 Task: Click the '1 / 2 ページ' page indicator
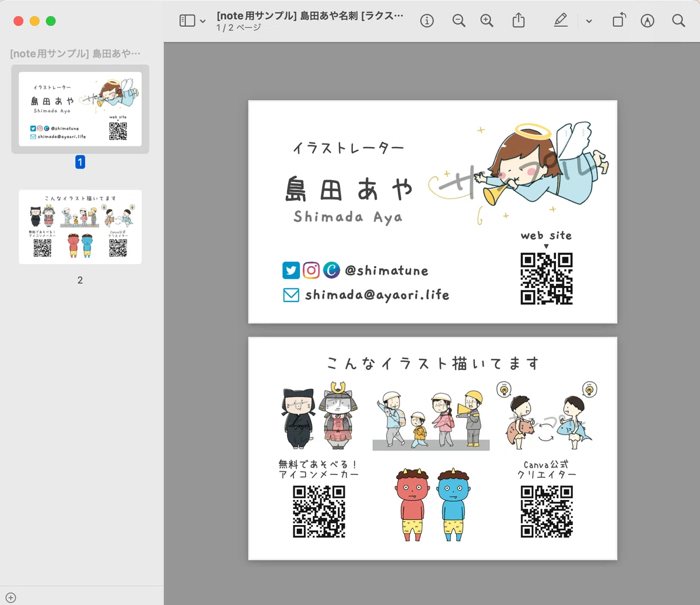point(239,27)
